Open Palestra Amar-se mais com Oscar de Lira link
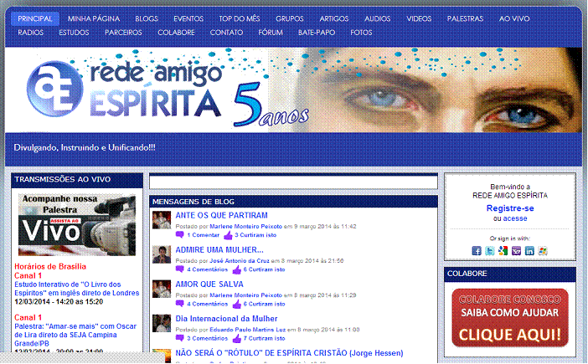This screenshot has height=364, width=588. tap(75, 335)
